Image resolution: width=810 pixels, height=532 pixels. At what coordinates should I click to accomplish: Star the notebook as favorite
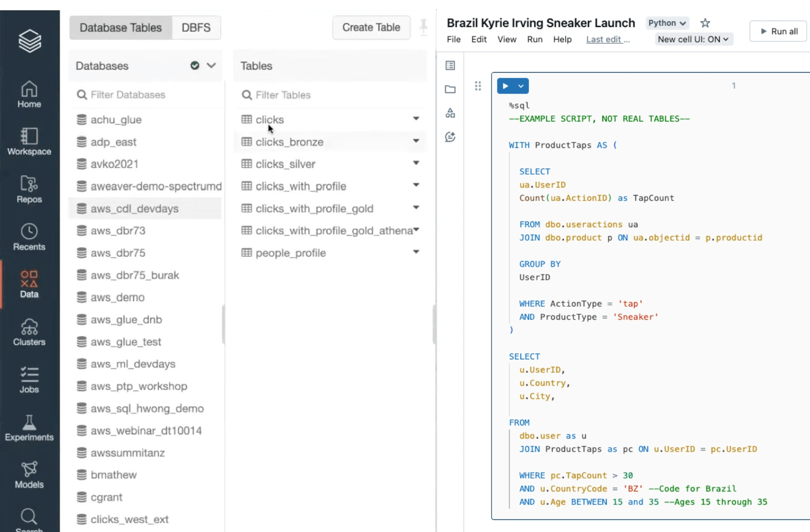tap(705, 23)
